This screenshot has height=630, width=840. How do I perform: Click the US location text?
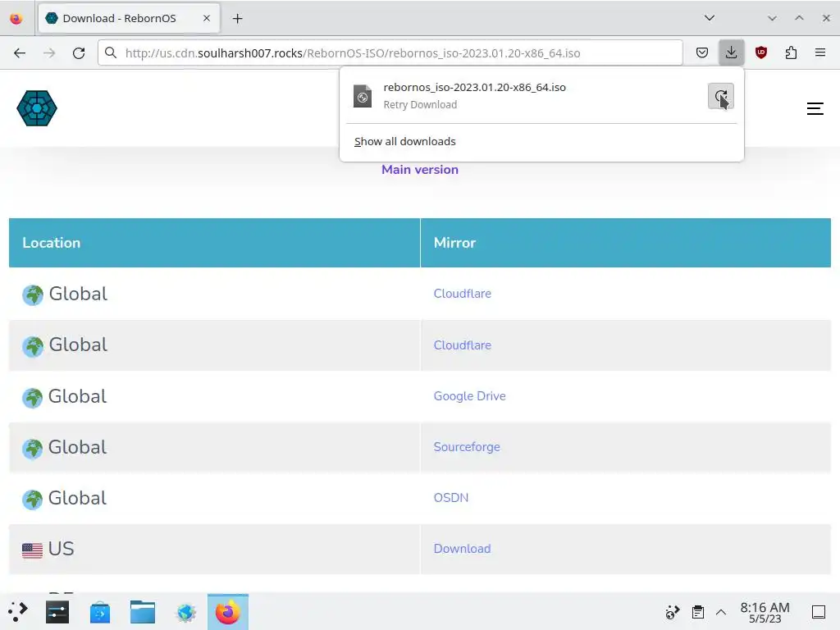tap(61, 549)
